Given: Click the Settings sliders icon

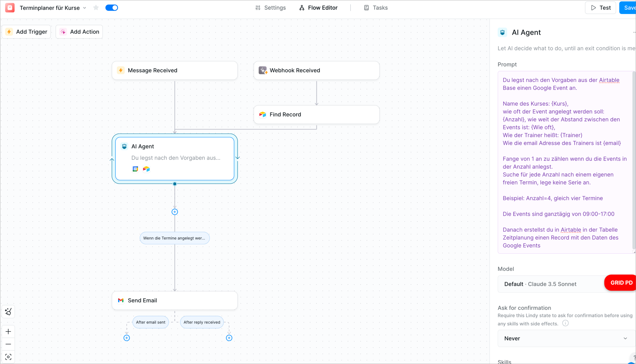Looking at the screenshot, I should [x=258, y=8].
